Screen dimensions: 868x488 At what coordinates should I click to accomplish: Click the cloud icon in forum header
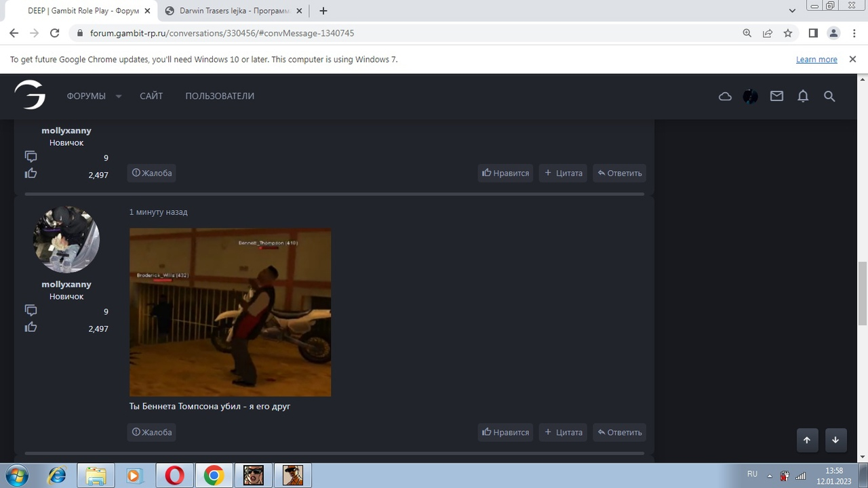pos(725,96)
